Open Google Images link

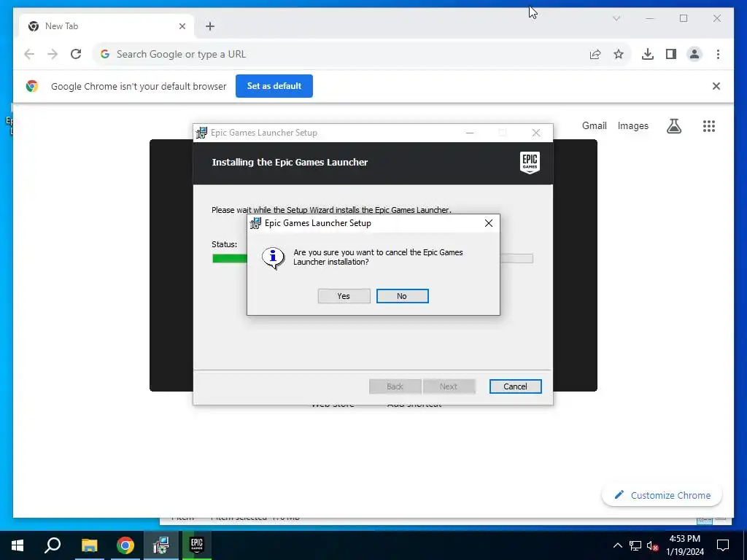[x=632, y=125]
